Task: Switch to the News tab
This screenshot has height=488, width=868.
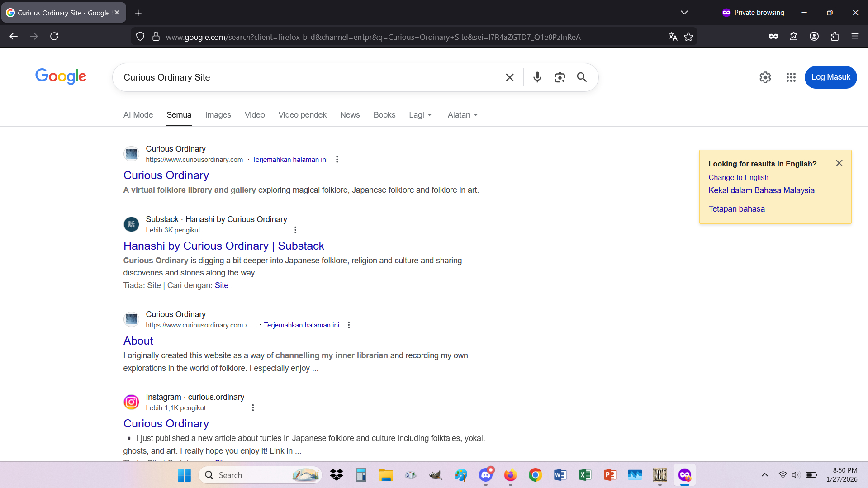Action: point(350,115)
